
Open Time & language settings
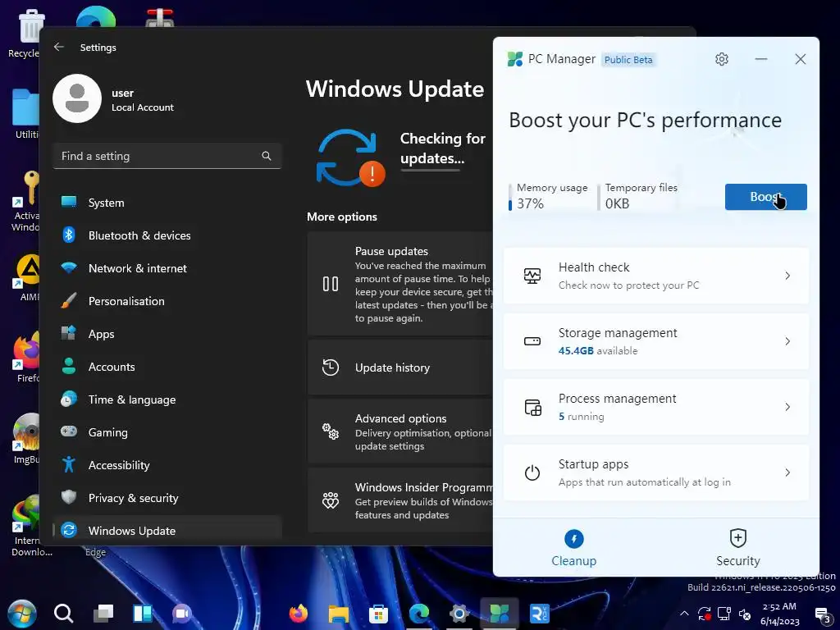[x=167, y=399]
